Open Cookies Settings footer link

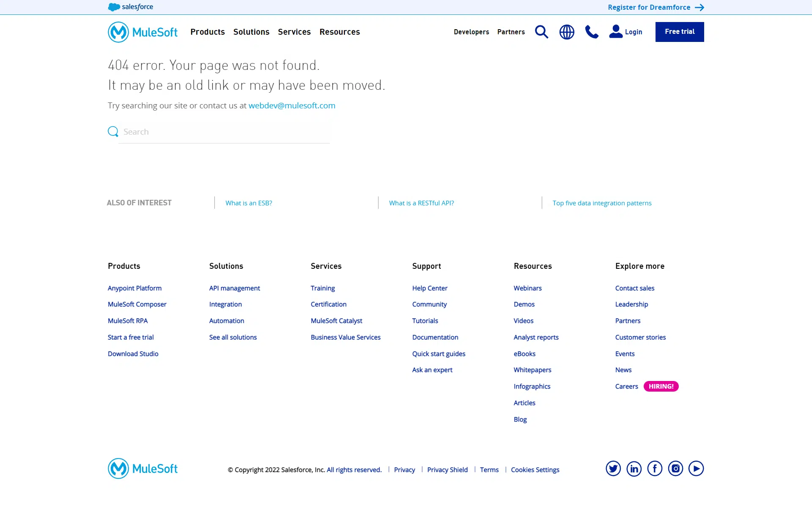pos(535,469)
